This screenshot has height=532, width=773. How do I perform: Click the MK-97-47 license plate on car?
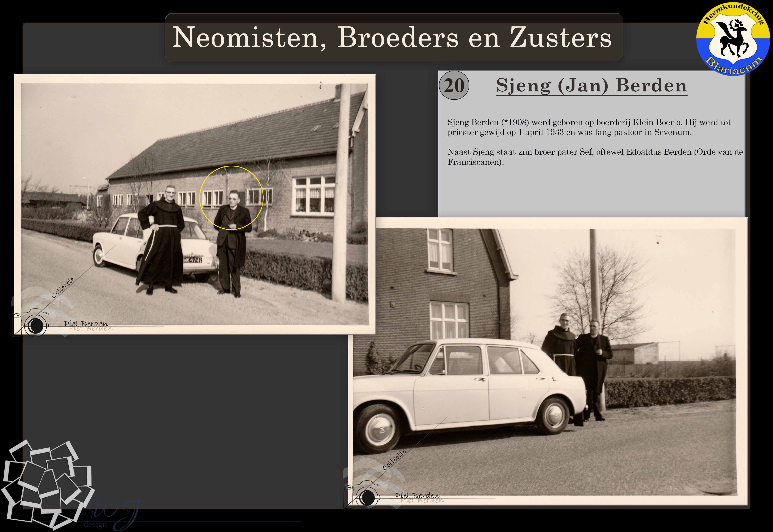tap(193, 260)
